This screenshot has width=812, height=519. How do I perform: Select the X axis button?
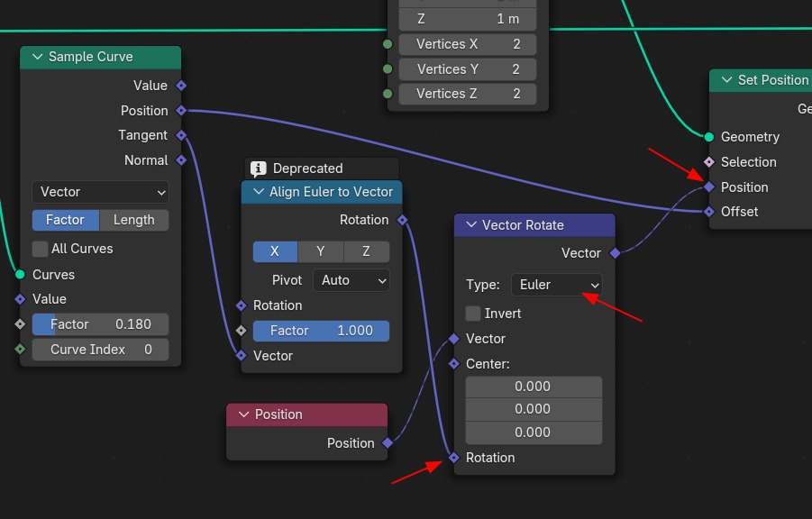pos(275,251)
